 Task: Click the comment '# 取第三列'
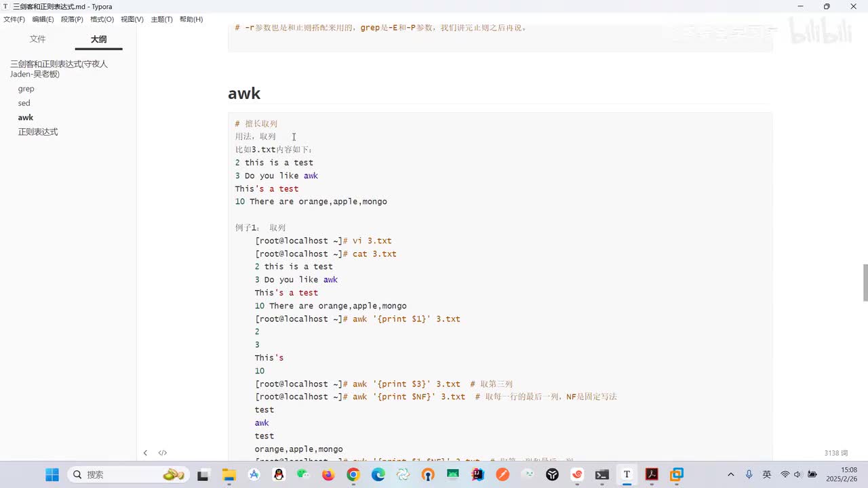pos(492,384)
